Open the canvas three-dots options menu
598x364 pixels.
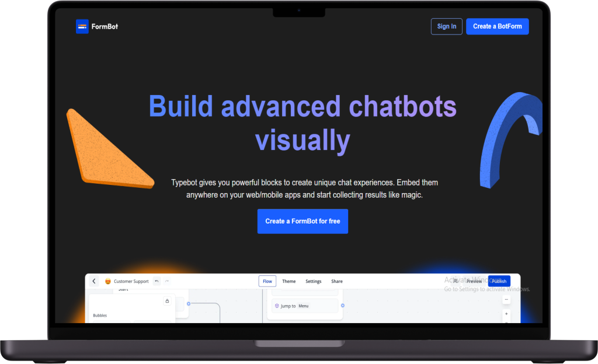pos(506,300)
